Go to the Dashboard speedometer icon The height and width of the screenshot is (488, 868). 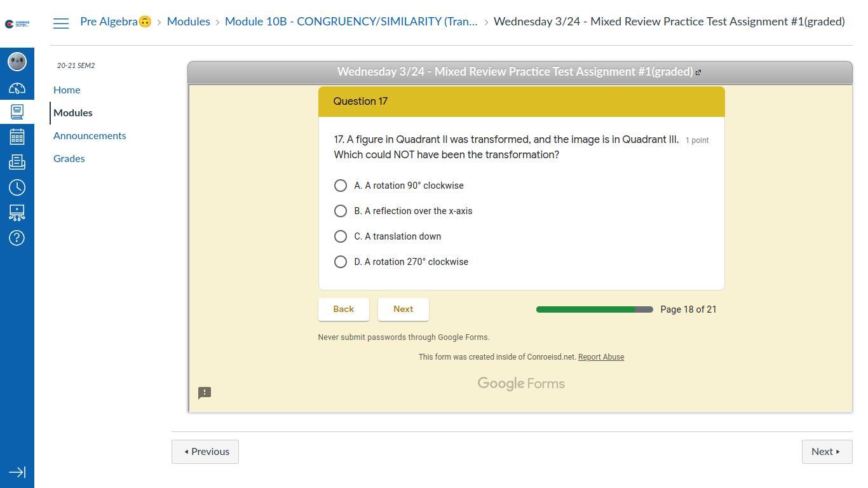[x=17, y=88]
